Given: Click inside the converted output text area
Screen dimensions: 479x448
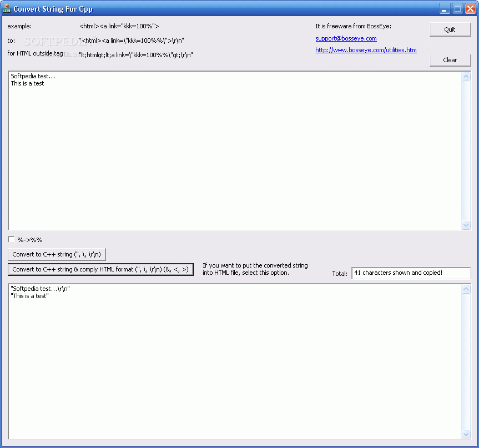Looking at the screenshot, I should (x=235, y=361).
